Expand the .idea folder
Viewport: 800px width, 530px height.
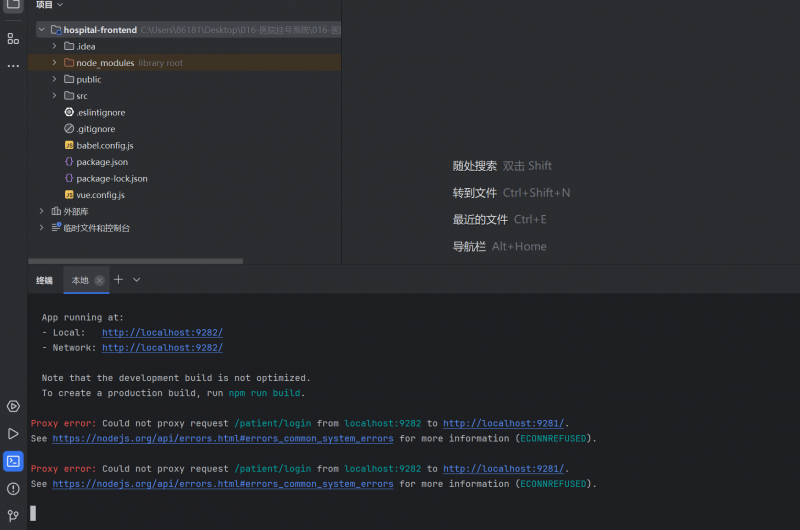[54, 46]
